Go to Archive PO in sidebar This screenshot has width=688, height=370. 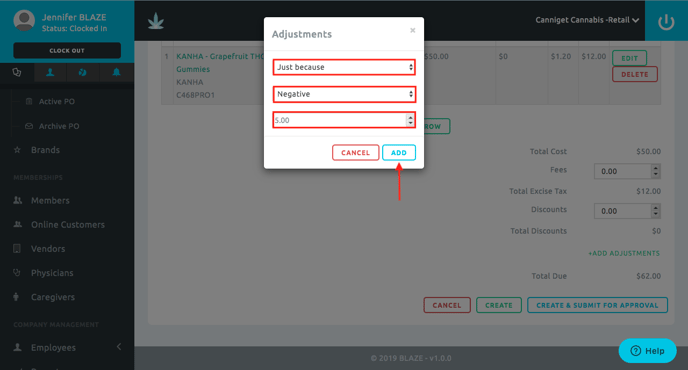[59, 126]
